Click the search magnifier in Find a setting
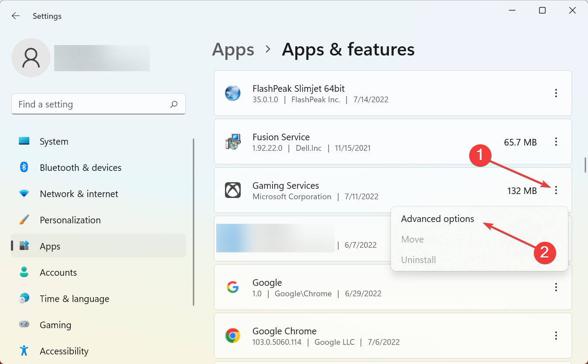This screenshot has width=588, height=364. [174, 104]
